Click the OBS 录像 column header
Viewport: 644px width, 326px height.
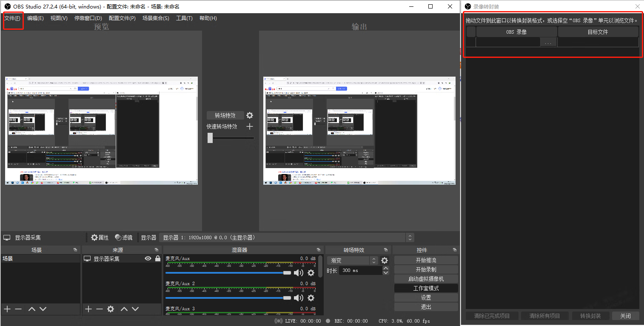516,32
